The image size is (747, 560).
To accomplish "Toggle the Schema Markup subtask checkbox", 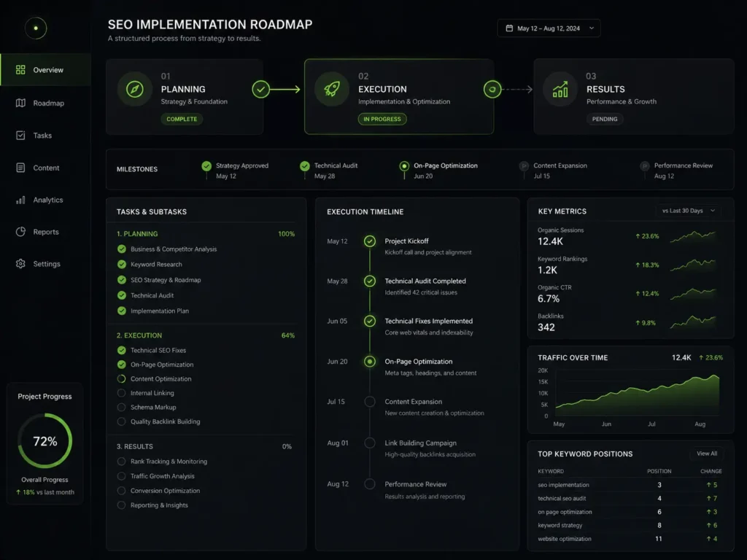I will (122, 407).
